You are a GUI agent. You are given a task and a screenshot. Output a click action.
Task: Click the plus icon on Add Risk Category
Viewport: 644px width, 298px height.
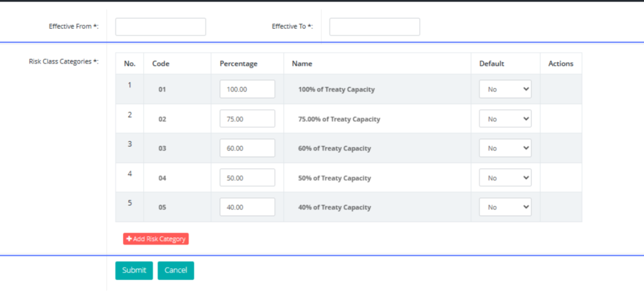tap(129, 239)
